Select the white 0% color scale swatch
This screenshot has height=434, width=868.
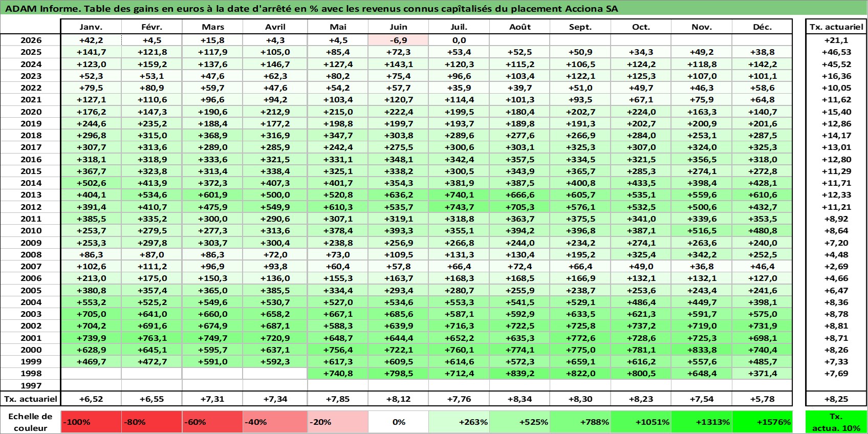point(398,422)
